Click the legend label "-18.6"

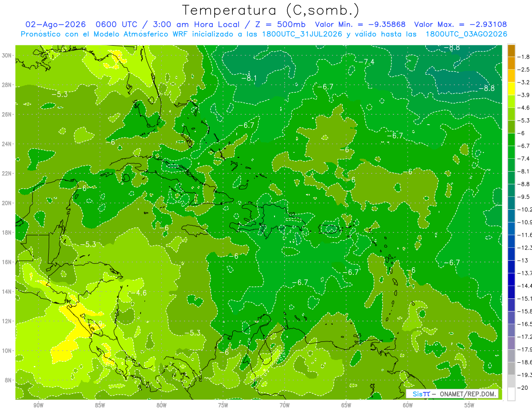[525, 362]
